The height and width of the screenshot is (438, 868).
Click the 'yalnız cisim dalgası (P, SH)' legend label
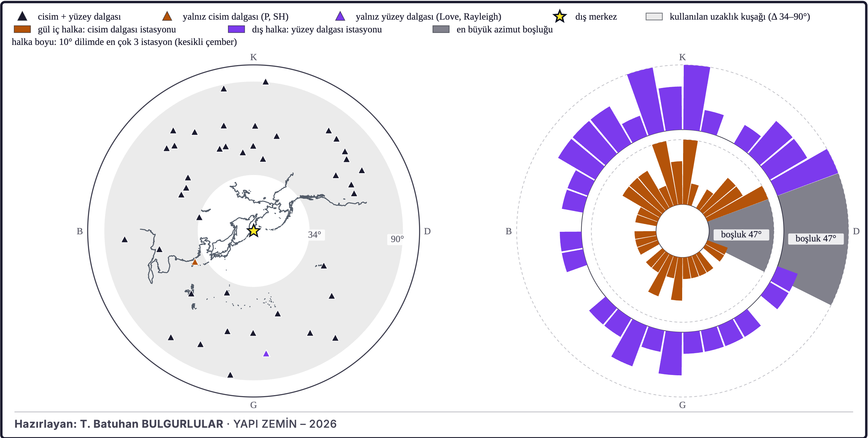coord(235,17)
